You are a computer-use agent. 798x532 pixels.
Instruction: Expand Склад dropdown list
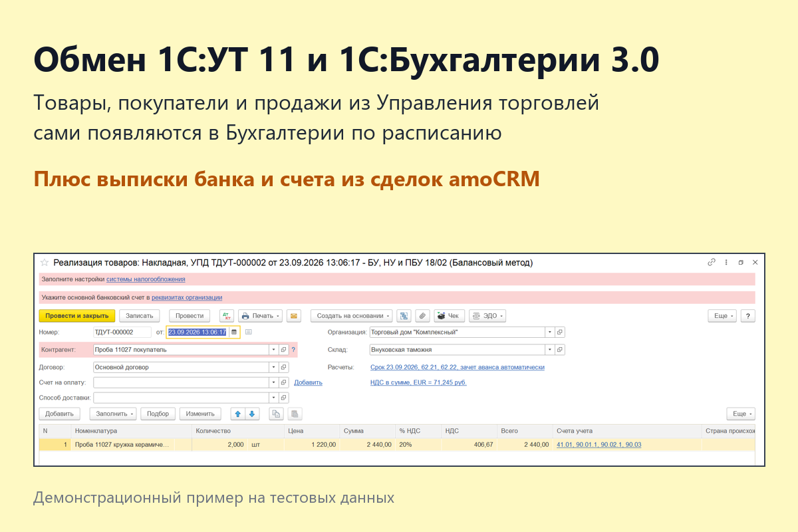[550, 350]
